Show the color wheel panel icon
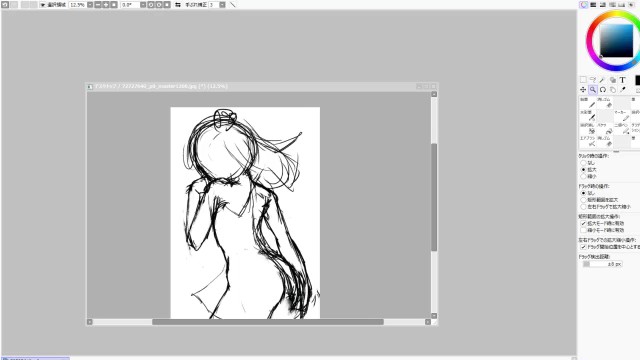The width and height of the screenshot is (640, 360). pos(584,4)
